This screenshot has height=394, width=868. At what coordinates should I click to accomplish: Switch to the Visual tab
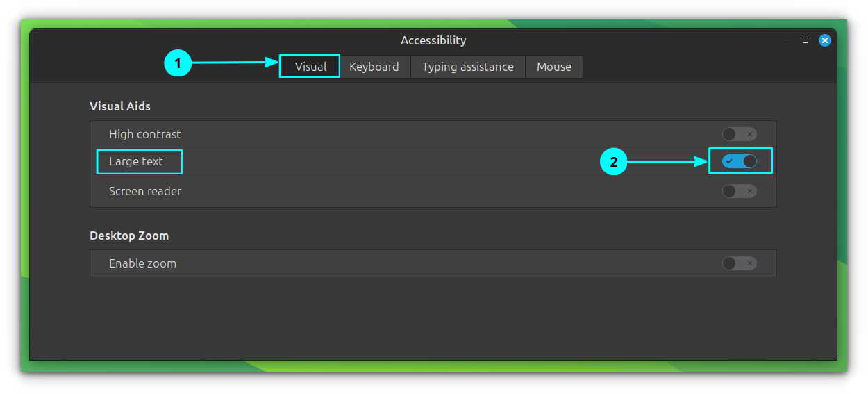point(310,67)
